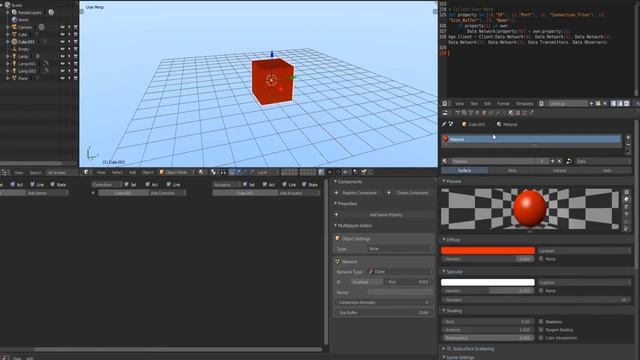Switch to the Surface material tab

(464, 171)
